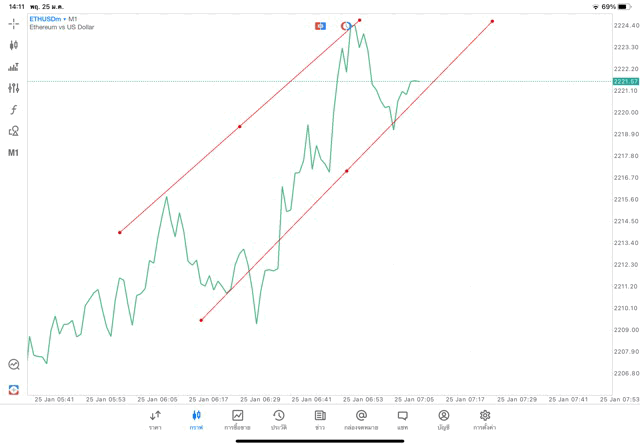
Task: Switch to the ราคา (Quotes) tab
Action: pyautogui.click(x=155, y=420)
